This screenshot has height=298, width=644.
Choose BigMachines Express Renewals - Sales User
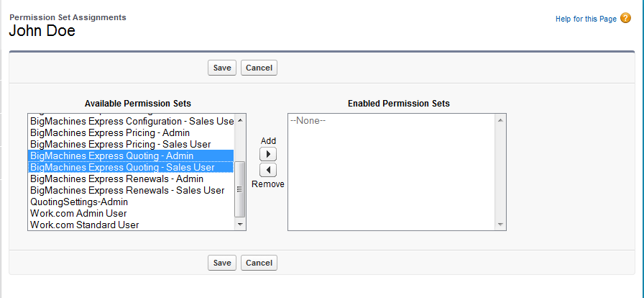click(x=126, y=190)
